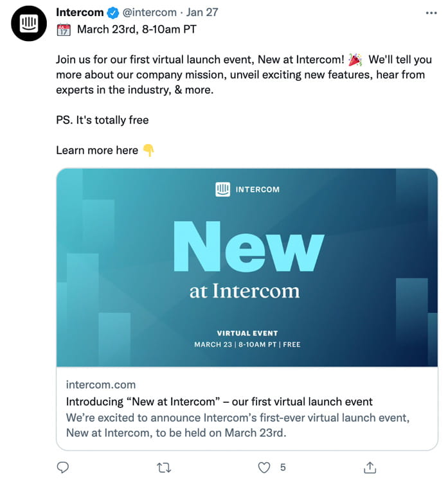448x482 pixels.
Task: Open the Intercom display name link
Action: pos(80,13)
